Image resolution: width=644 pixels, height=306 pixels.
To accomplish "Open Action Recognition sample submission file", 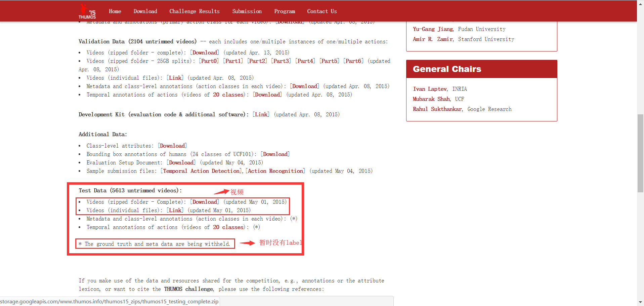I will tap(275, 171).
